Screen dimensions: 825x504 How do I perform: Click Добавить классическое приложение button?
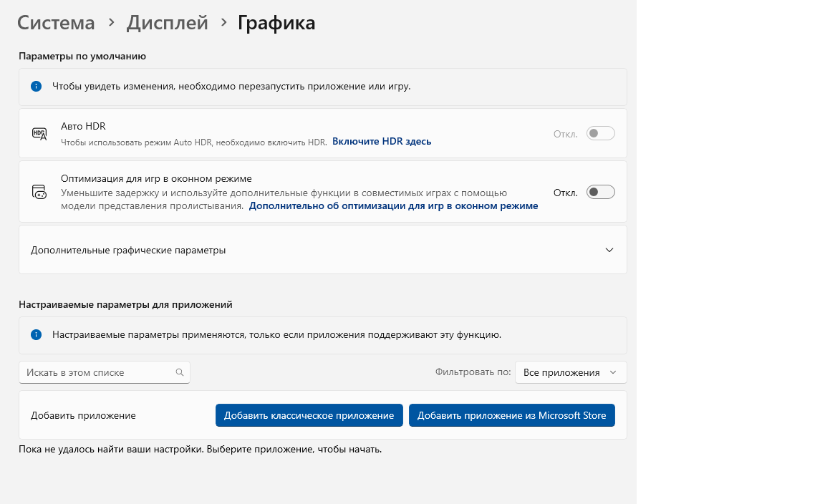(x=309, y=415)
